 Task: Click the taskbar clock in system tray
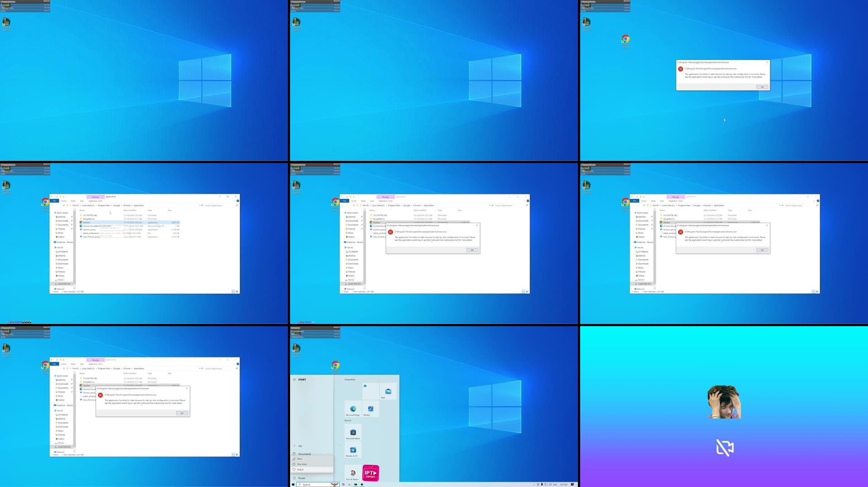coord(563,484)
